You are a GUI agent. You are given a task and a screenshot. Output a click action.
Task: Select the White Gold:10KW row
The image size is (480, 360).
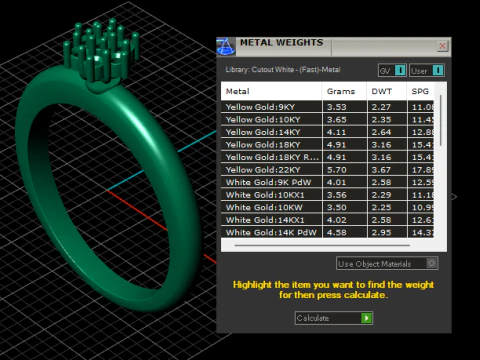(x=327, y=207)
